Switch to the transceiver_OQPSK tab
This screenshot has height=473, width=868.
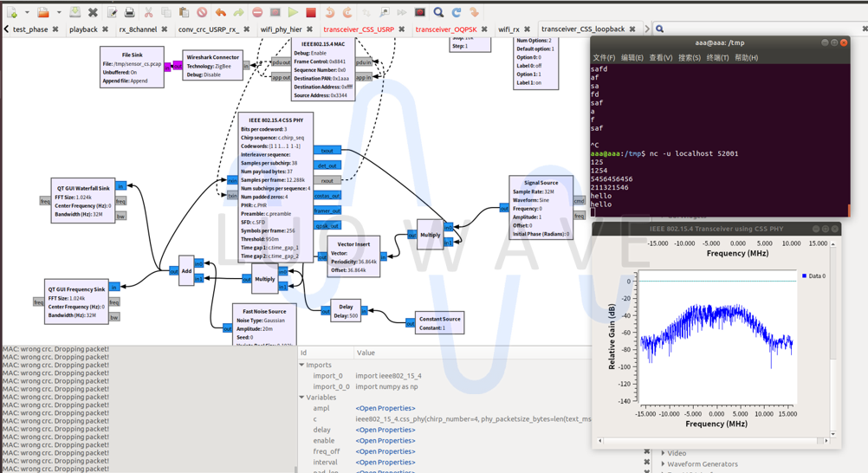pyautogui.click(x=445, y=29)
